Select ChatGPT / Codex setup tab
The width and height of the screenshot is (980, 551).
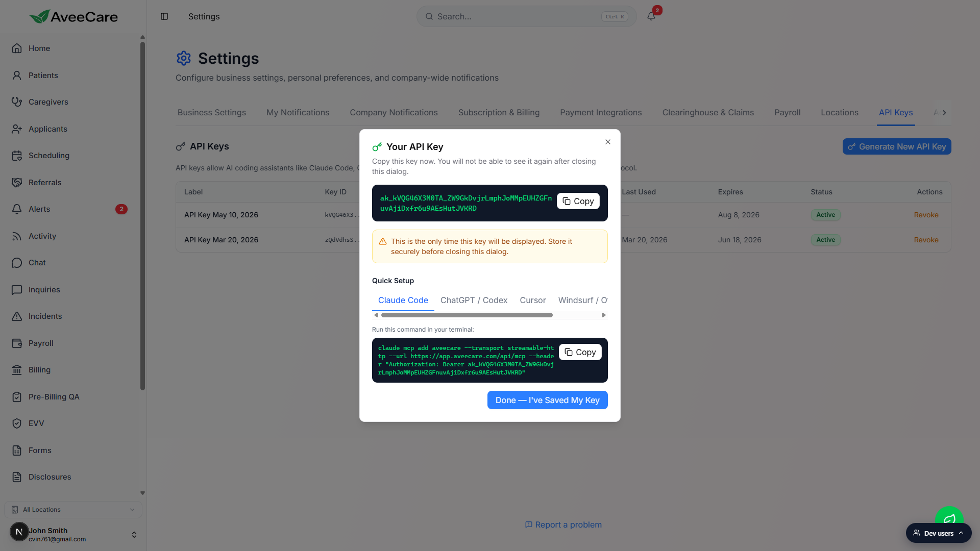(474, 300)
